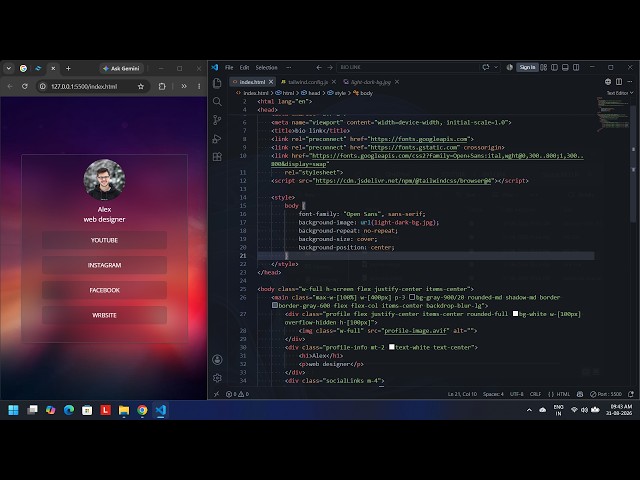Click the UTF-8 encoding status item
Screen dimensions: 640x480
516,394
